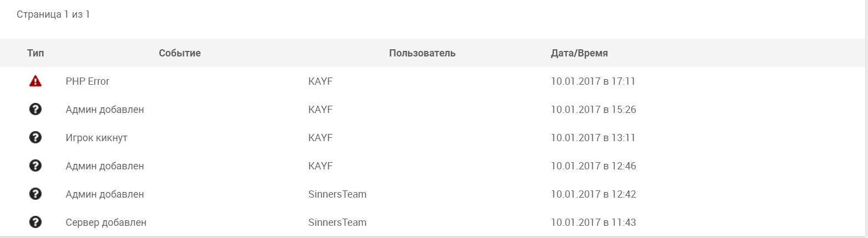Click the question icon beside Игрок кикнут
868x238 pixels.
[x=35, y=138]
